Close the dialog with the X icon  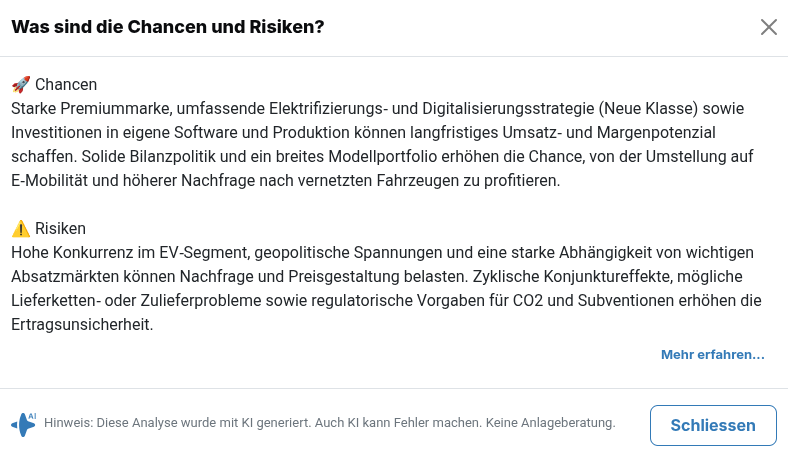tap(768, 27)
